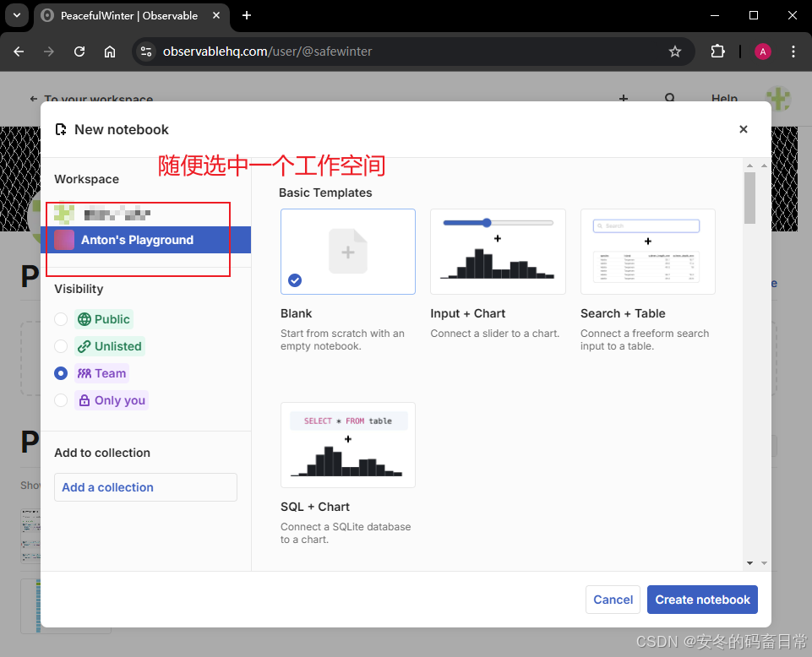
Task: Click the Cancel button
Action: [613, 600]
